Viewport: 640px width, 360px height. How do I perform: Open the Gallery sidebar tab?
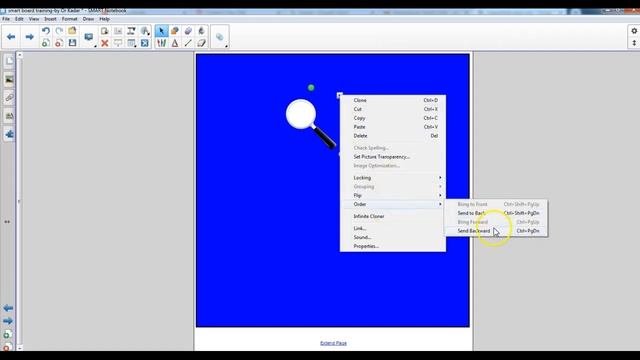tap(9, 80)
